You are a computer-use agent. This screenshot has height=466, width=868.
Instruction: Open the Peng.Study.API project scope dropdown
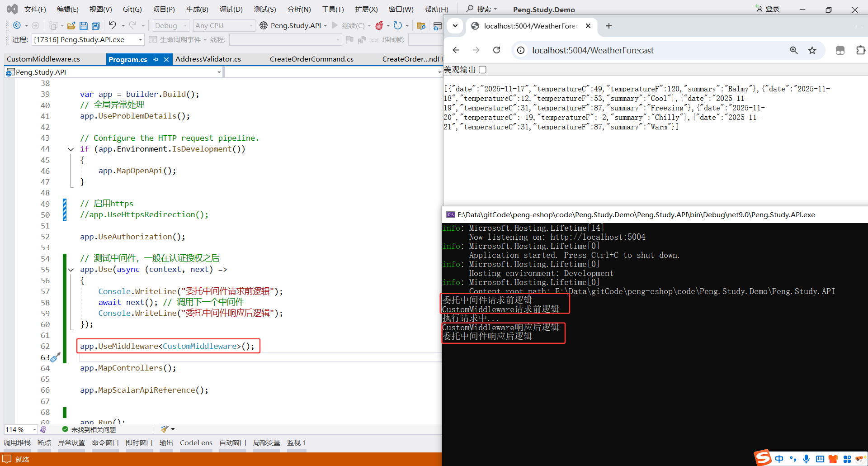pos(113,72)
